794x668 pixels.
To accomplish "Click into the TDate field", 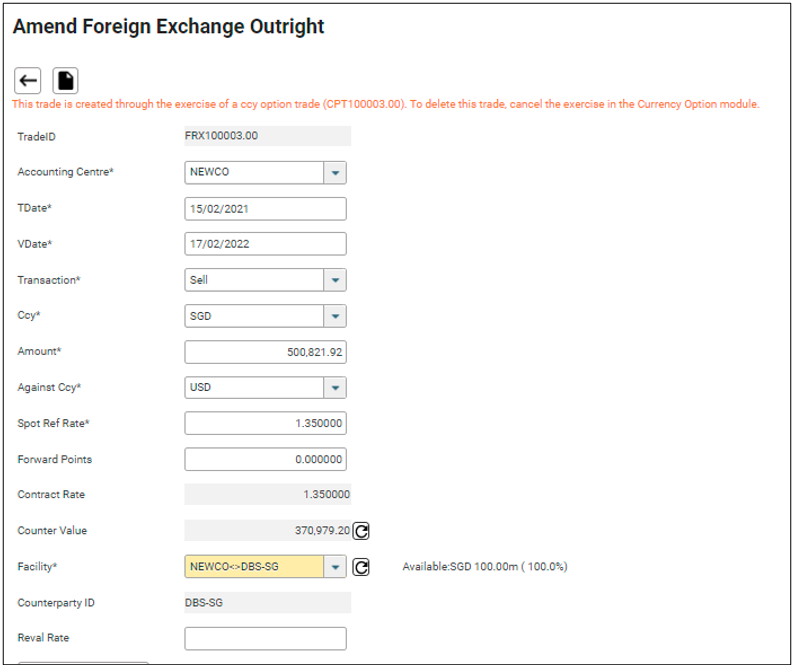I will pos(265,208).
